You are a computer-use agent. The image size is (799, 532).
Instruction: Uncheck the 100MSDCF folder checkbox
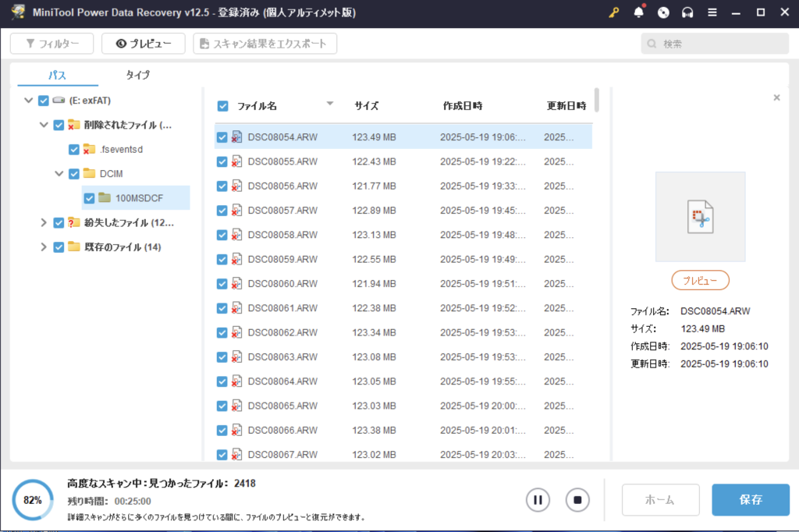89,198
